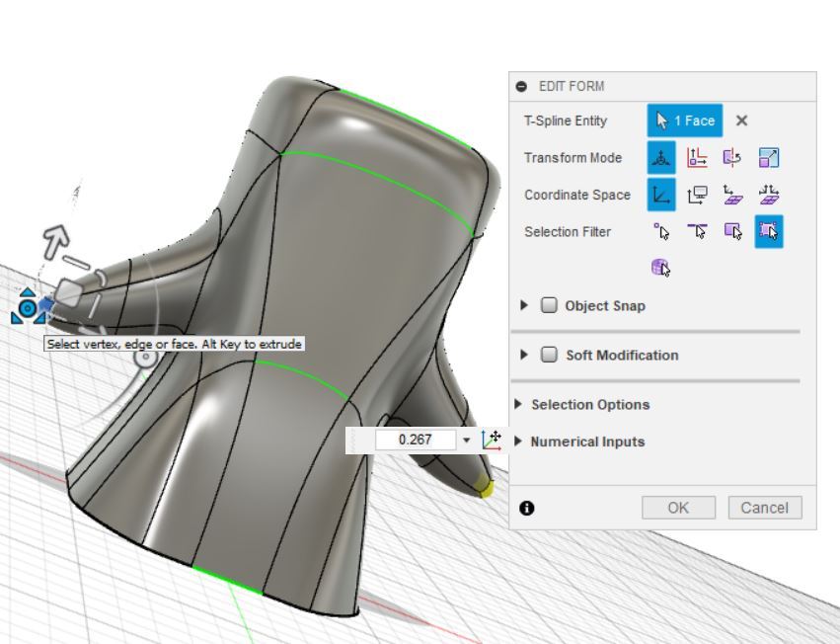Choose Edge selection filter

point(697,232)
